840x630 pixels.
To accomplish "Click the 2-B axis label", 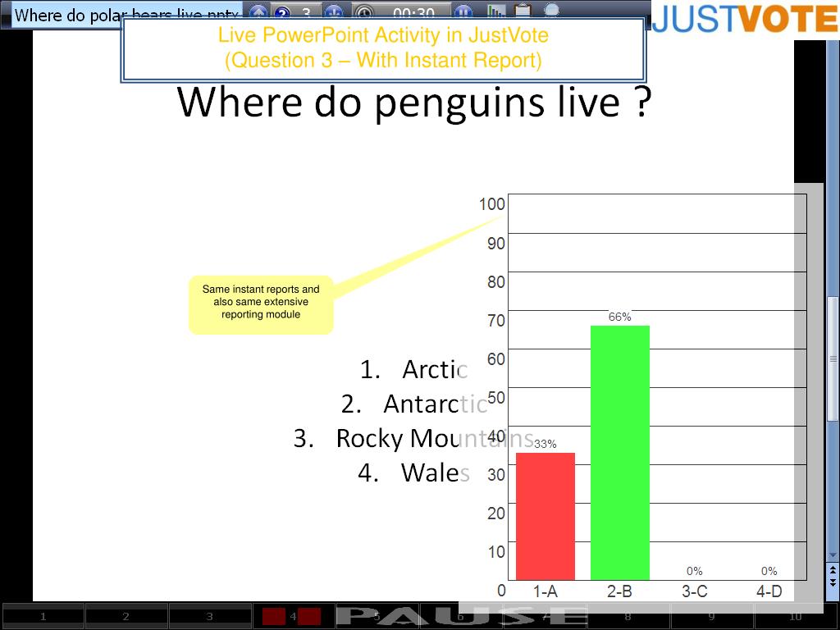I will [620, 591].
